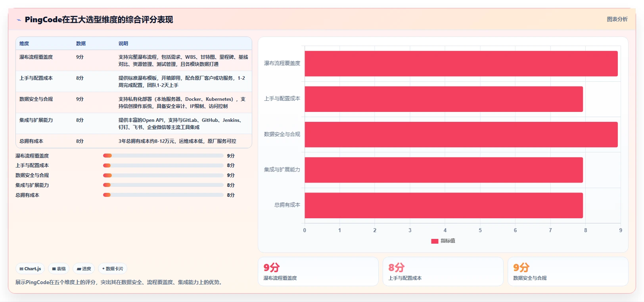This screenshot has width=644, height=302.
Task: Click the 数据 column header
Action: point(81,44)
